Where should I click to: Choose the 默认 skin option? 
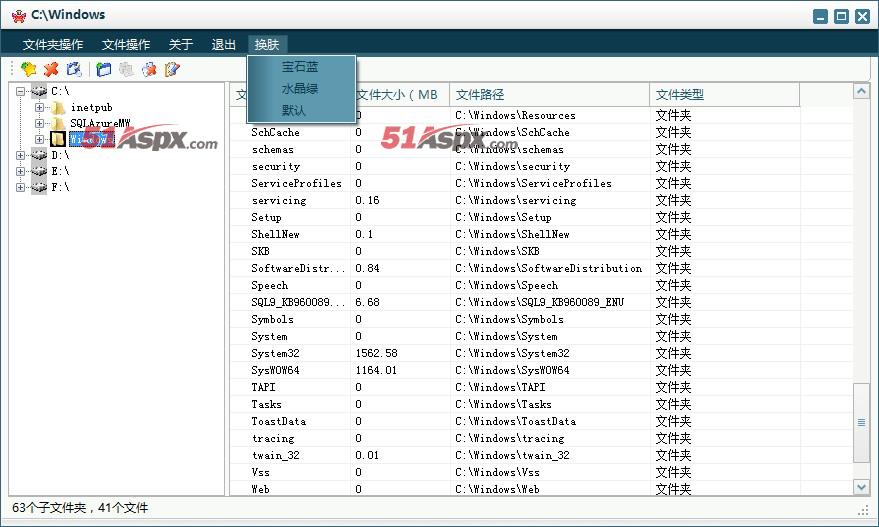(301, 110)
